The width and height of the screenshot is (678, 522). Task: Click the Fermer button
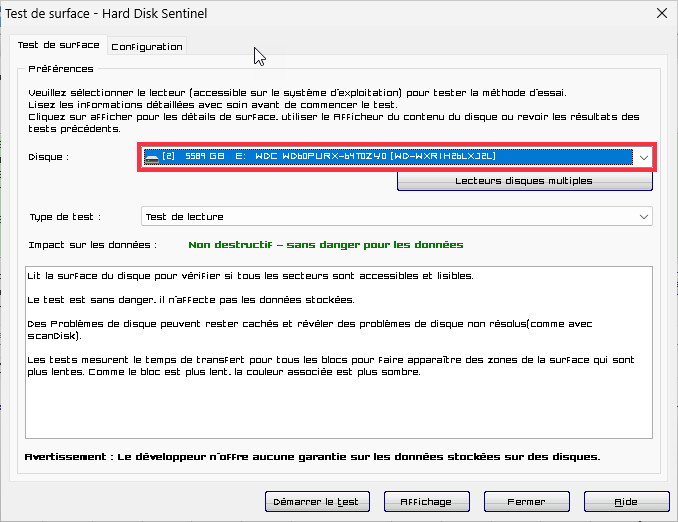coord(526,501)
